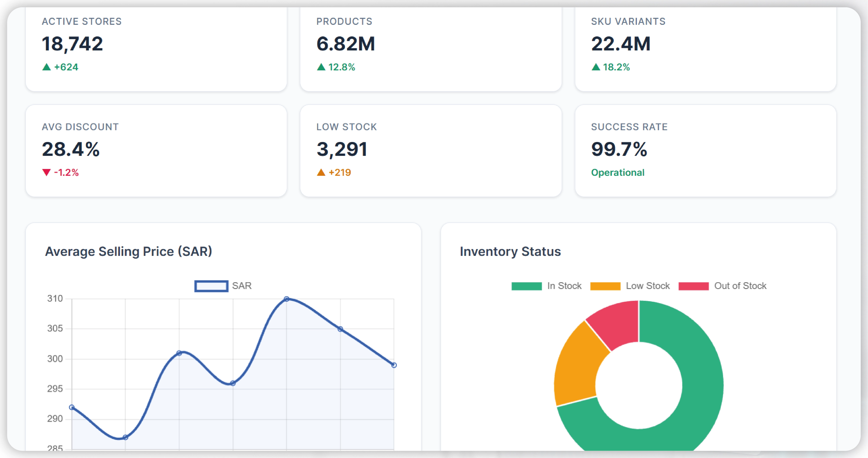The image size is (868, 458).
Task: Click the 295 y-axis label
Action: 55,389
